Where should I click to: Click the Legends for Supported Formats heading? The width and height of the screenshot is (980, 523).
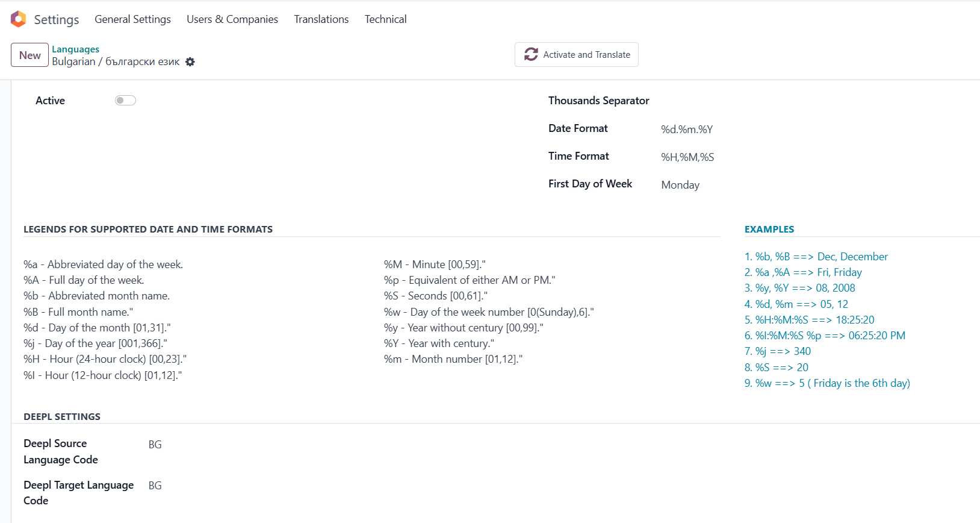148,230
